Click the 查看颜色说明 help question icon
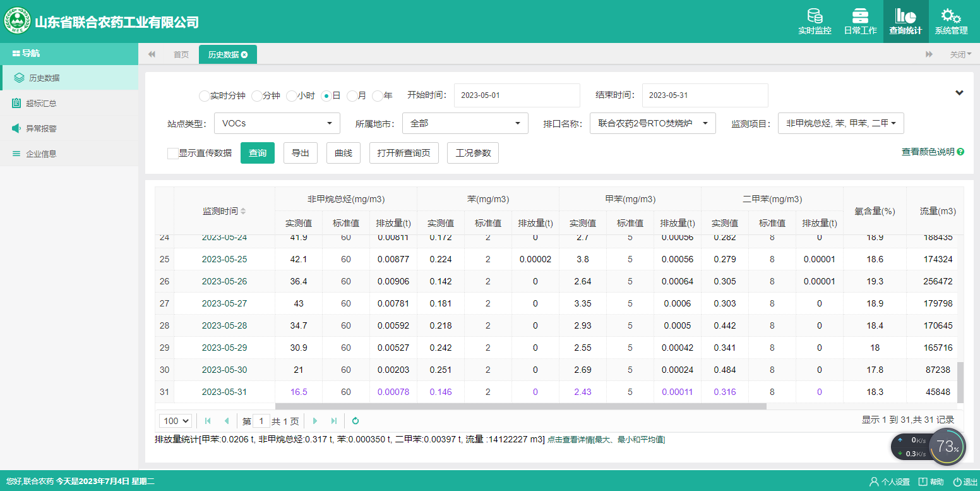Viewport: 980px width, 491px height. coord(960,152)
